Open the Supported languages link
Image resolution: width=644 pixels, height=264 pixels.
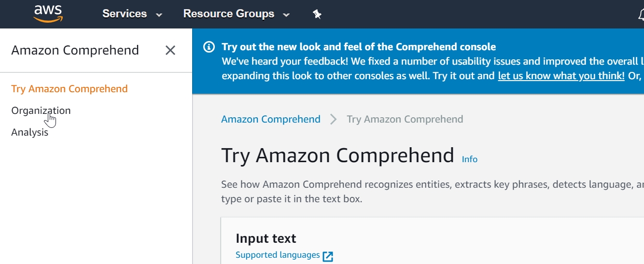pyautogui.click(x=278, y=255)
